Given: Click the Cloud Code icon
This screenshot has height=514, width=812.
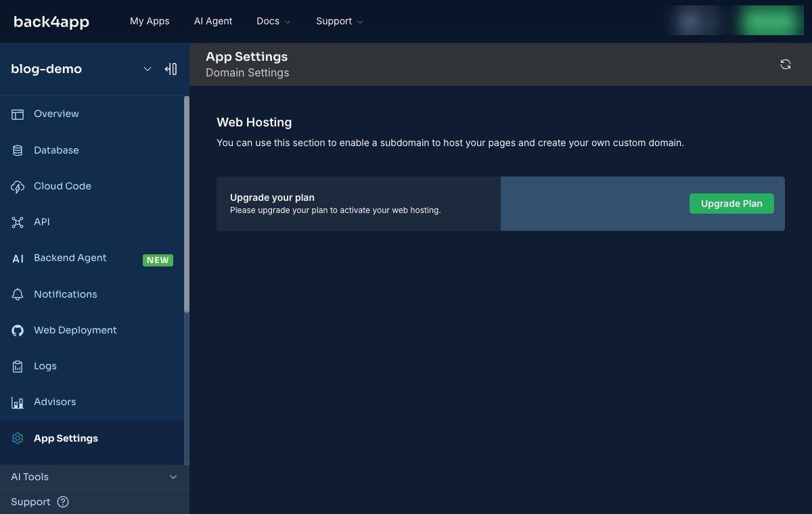Looking at the screenshot, I should [18, 186].
